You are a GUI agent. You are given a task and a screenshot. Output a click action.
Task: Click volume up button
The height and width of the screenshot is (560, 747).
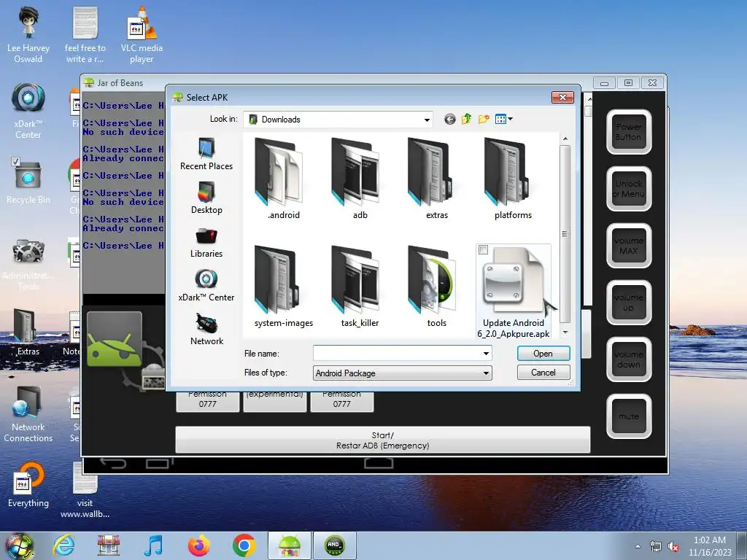coord(628,303)
